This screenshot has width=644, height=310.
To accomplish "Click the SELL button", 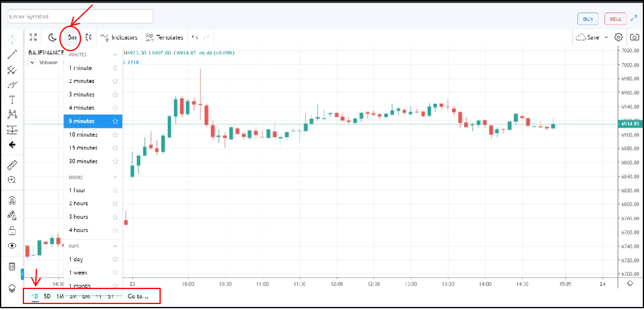I will tap(615, 19).
